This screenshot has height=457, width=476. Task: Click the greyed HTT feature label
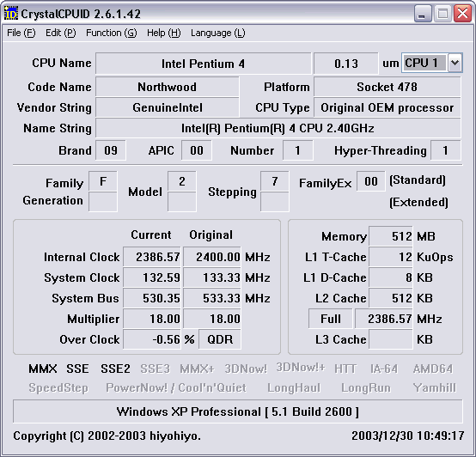[x=345, y=369]
